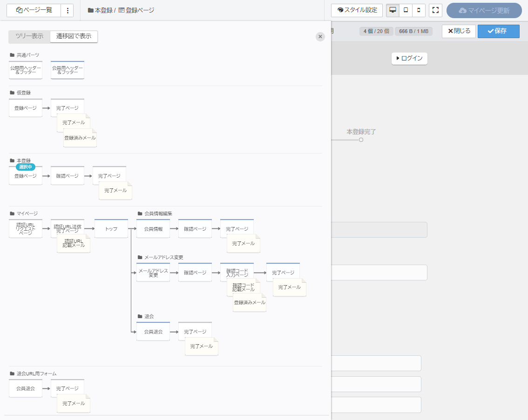528x420 pixels.
Task: Click the 4 個 / 20 個 counter
Action: 376,31
